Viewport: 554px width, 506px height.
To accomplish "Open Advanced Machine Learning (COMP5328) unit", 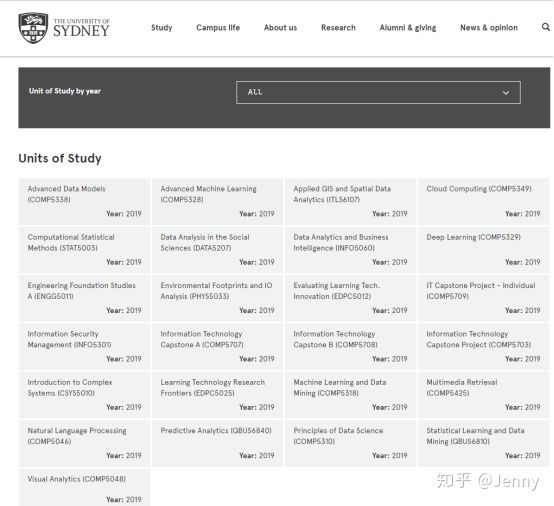I will tap(217, 201).
